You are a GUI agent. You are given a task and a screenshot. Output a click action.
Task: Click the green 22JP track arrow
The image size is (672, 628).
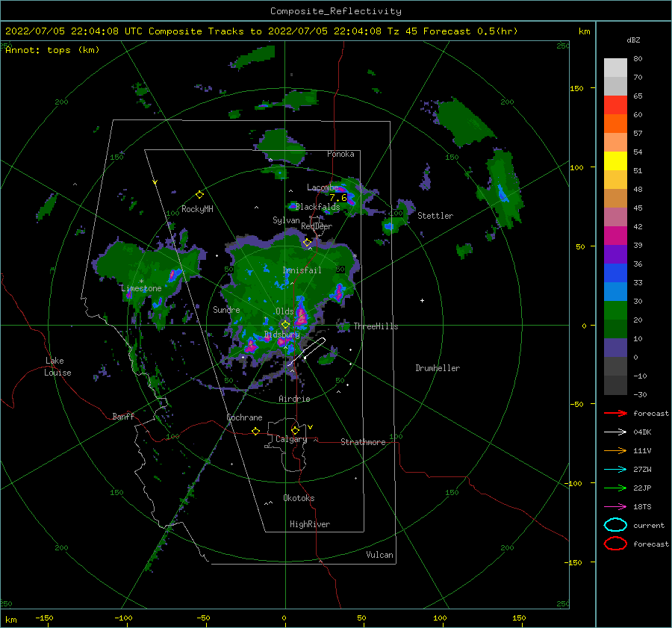click(x=615, y=488)
